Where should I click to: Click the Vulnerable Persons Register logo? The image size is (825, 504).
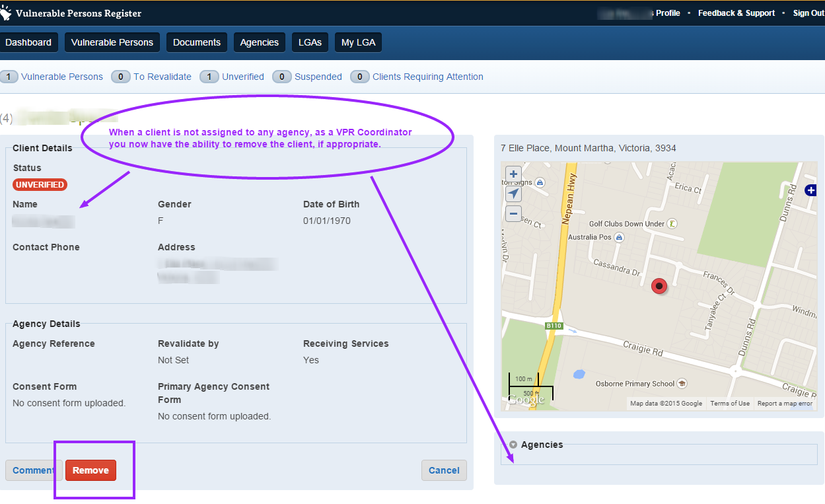tap(6, 13)
